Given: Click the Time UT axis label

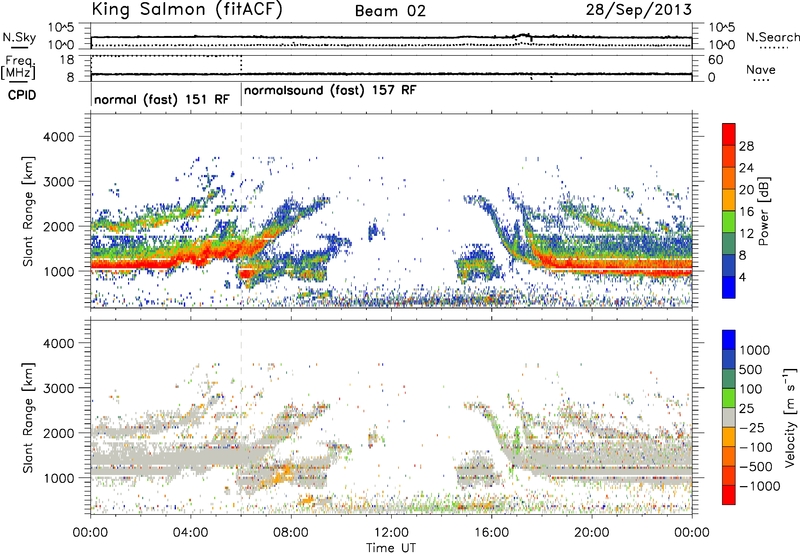Looking at the screenshot, I should click(391, 548).
